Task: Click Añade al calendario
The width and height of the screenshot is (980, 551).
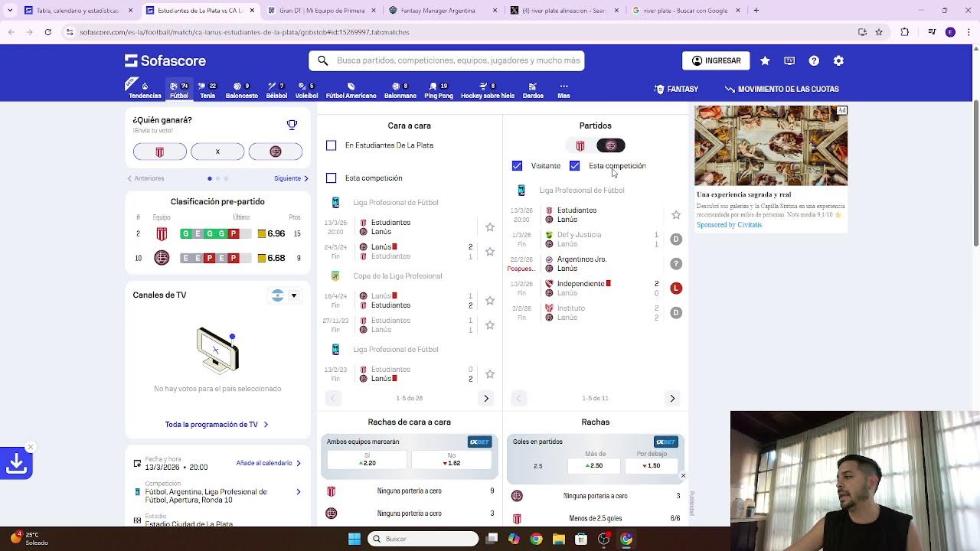Action: point(269,463)
